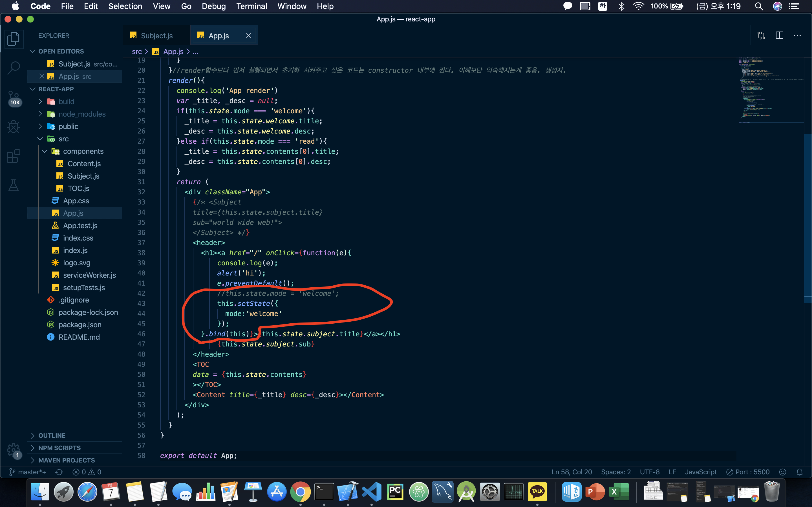Image resolution: width=812 pixels, height=507 pixels.
Task: Click the JavaScript language mode in status bar
Action: click(x=701, y=472)
